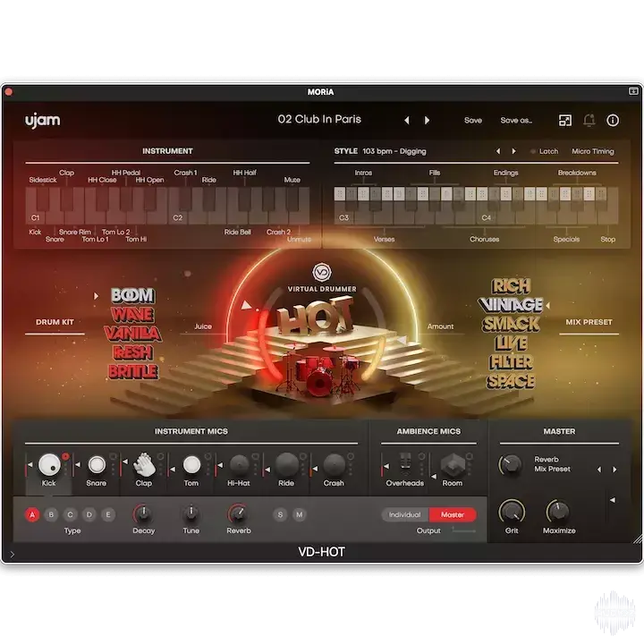Image resolution: width=644 pixels, height=644 pixels.
Task: Click Save as... button
Action: coord(516,121)
